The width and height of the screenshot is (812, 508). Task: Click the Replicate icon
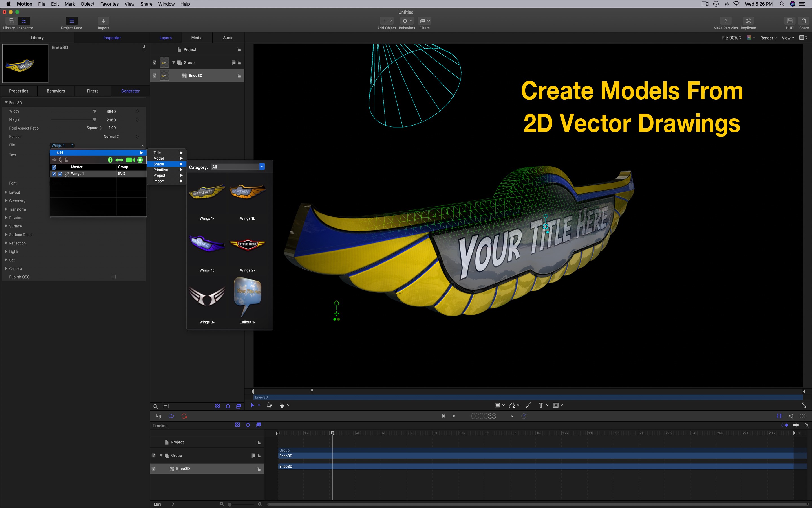pos(748,21)
